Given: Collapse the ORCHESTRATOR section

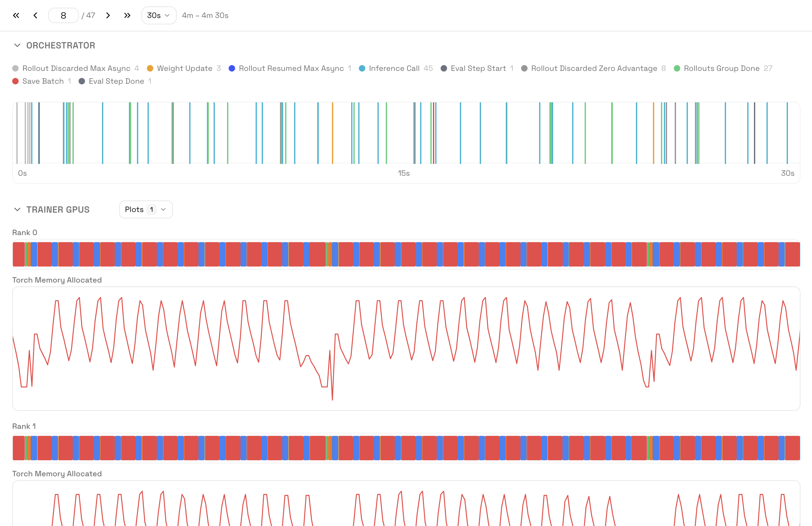Looking at the screenshot, I should (x=17, y=45).
